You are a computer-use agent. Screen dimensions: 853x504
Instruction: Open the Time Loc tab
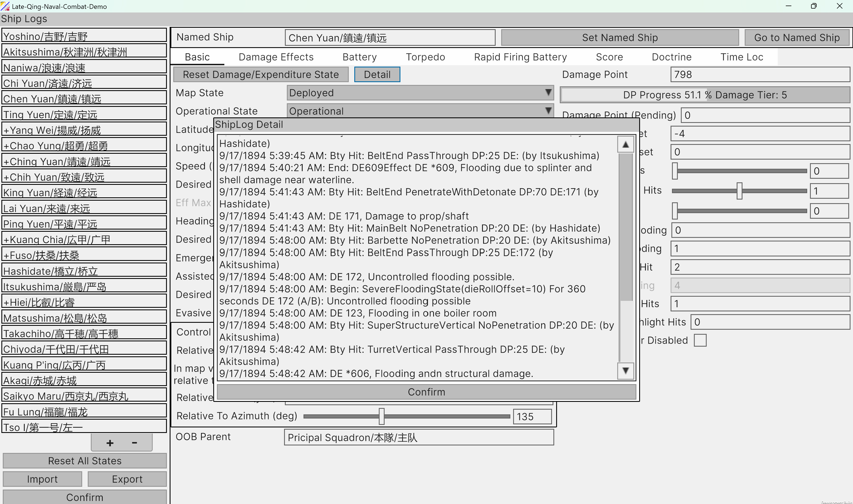(x=742, y=57)
